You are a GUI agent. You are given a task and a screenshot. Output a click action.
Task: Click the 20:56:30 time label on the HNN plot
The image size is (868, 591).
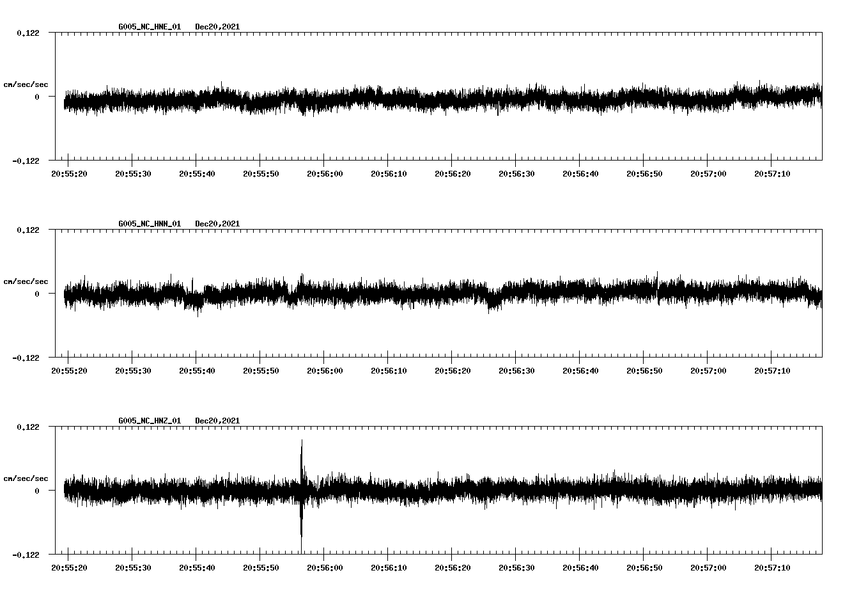coord(516,371)
